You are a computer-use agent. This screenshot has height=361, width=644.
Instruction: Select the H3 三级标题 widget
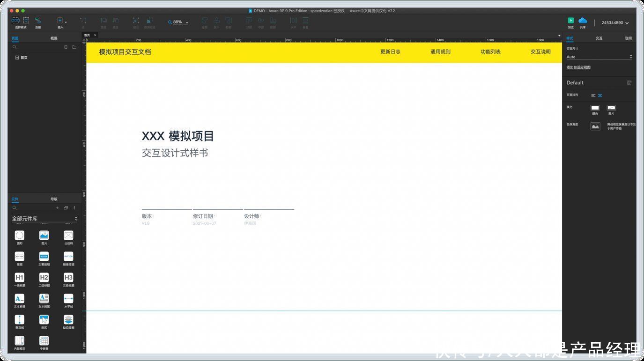tap(68, 280)
